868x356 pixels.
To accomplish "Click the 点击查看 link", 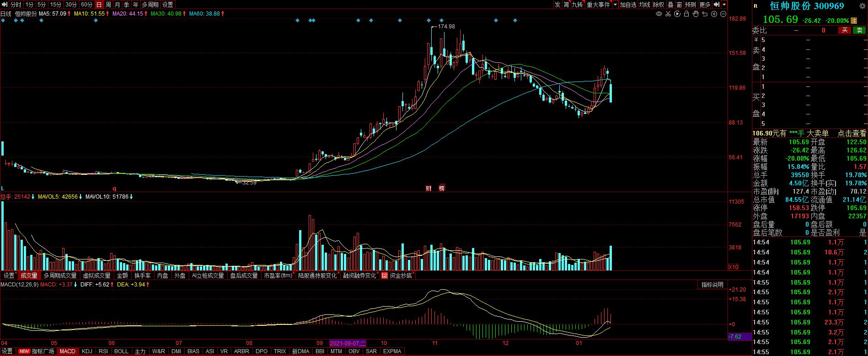I will point(852,133).
